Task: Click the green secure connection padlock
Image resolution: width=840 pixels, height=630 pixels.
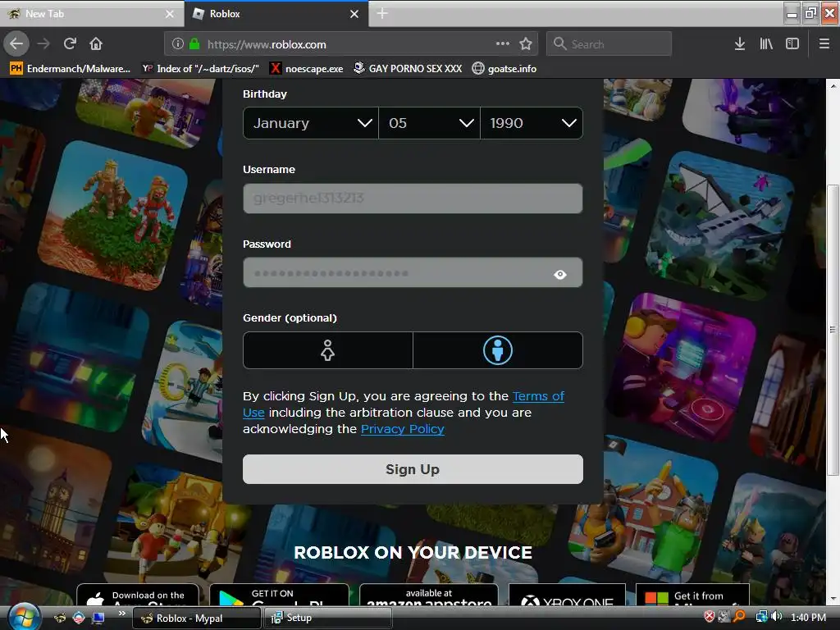Action: [x=194, y=44]
